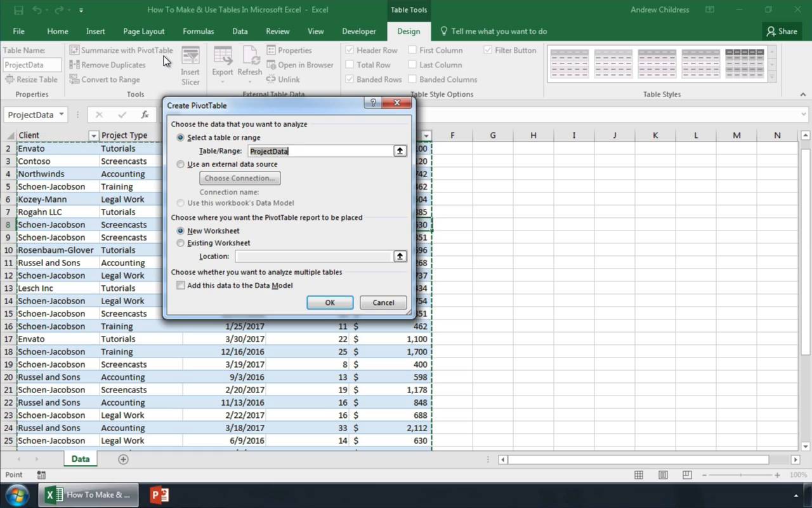Click Resize Table option
Image resolution: width=812 pixels, height=508 pixels.
click(x=31, y=79)
